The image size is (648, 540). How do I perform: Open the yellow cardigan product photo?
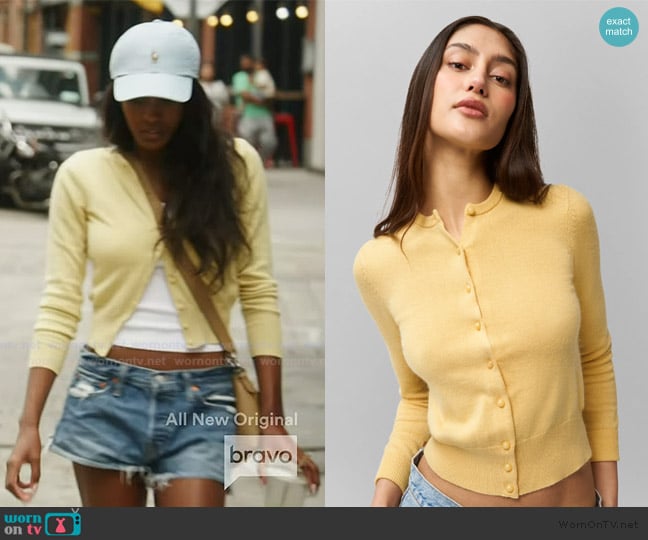pos(486,253)
